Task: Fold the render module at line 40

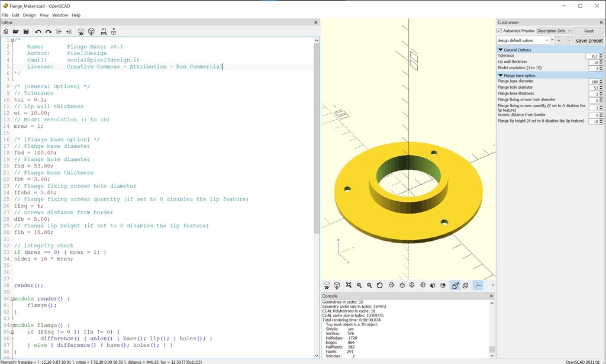Action: point(12,299)
